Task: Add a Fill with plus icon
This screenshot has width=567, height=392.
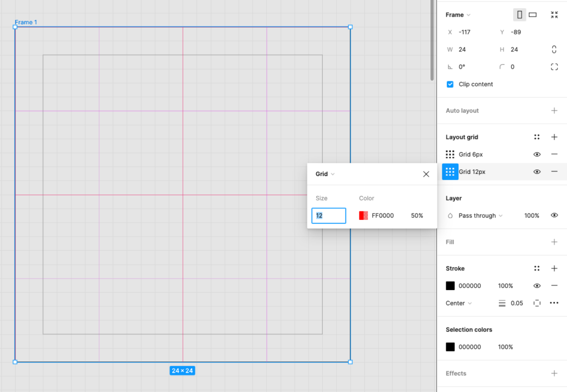Action: 554,242
